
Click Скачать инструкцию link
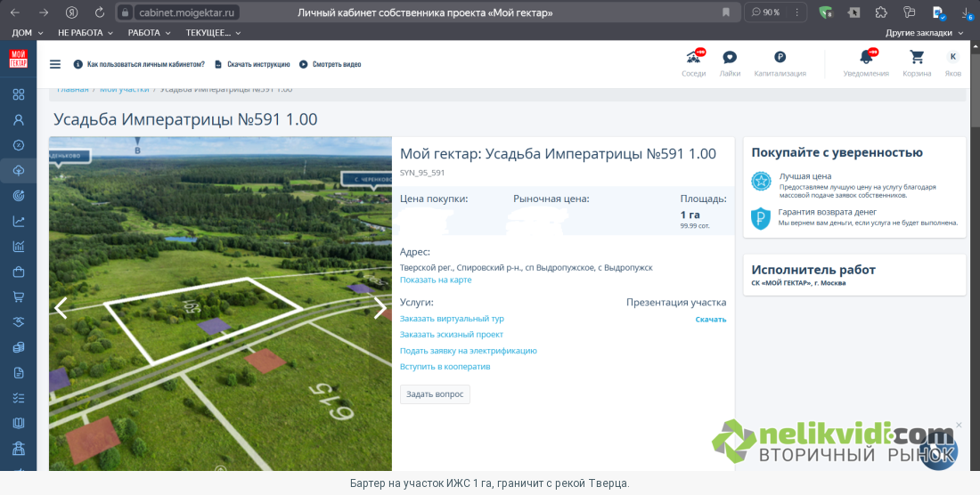[252, 64]
